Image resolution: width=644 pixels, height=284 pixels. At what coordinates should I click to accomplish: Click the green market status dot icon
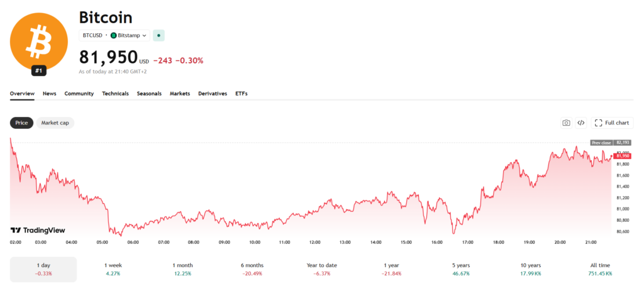point(159,36)
